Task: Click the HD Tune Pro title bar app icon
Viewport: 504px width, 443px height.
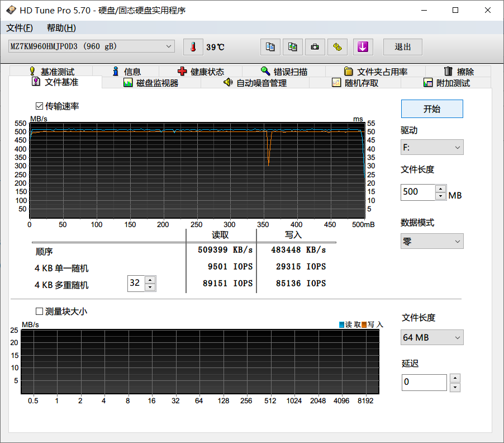Action: [x=11, y=10]
